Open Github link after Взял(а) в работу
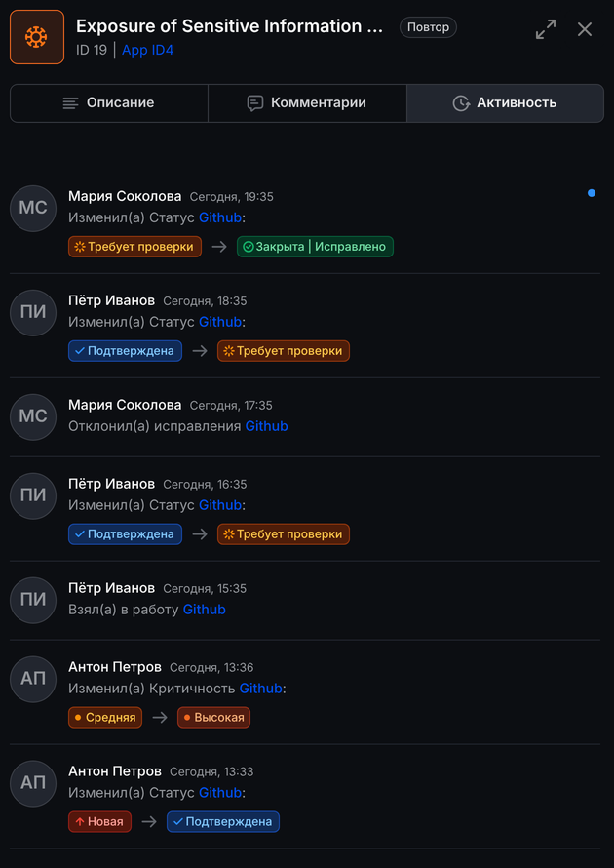Screen dimensions: 614x868 (204, 610)
